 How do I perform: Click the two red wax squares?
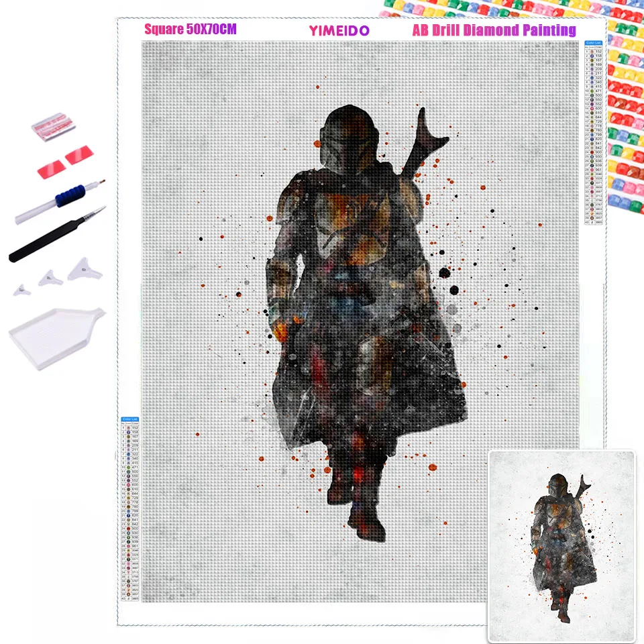tap(66, 162)
